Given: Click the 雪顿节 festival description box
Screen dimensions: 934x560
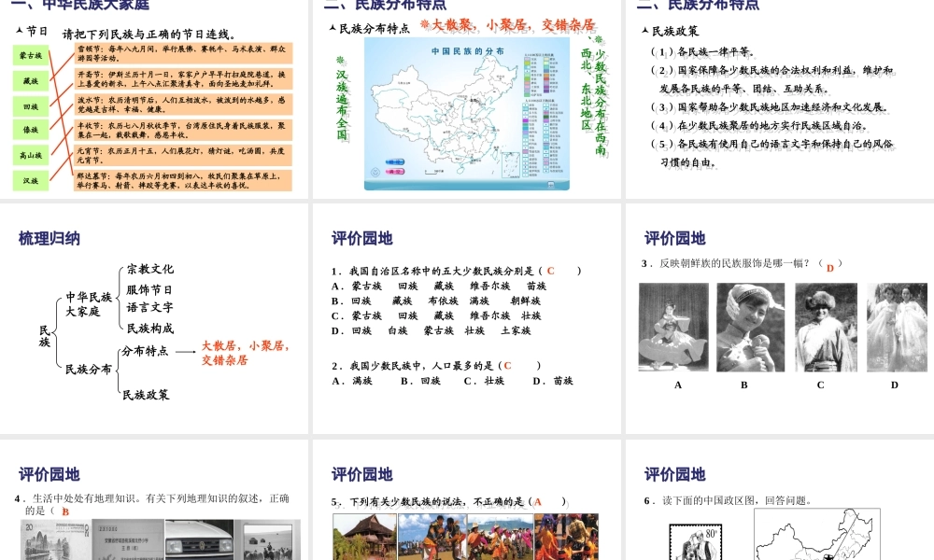Looking at the screenshot, I should [184, 53].
